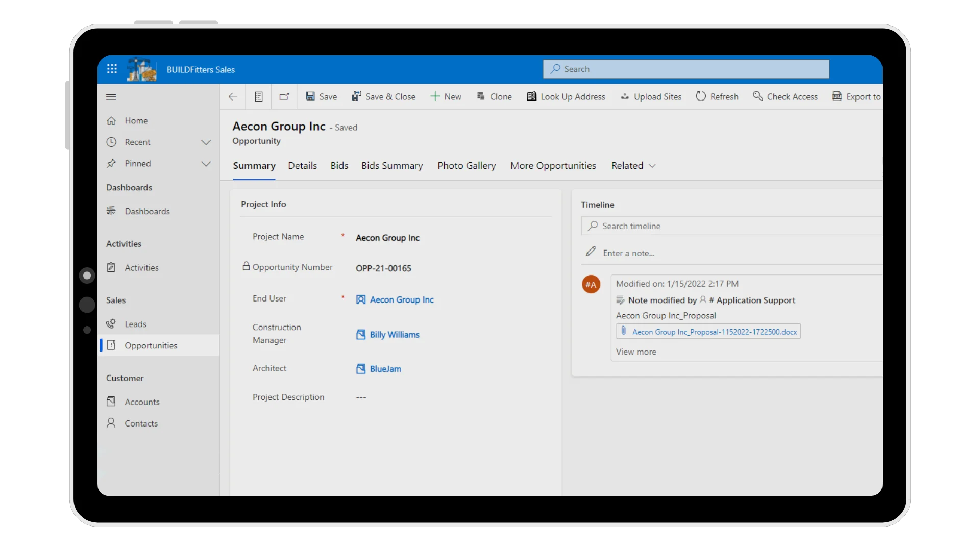Click the Dashboards sidebar icon

(x=111, y=211)
